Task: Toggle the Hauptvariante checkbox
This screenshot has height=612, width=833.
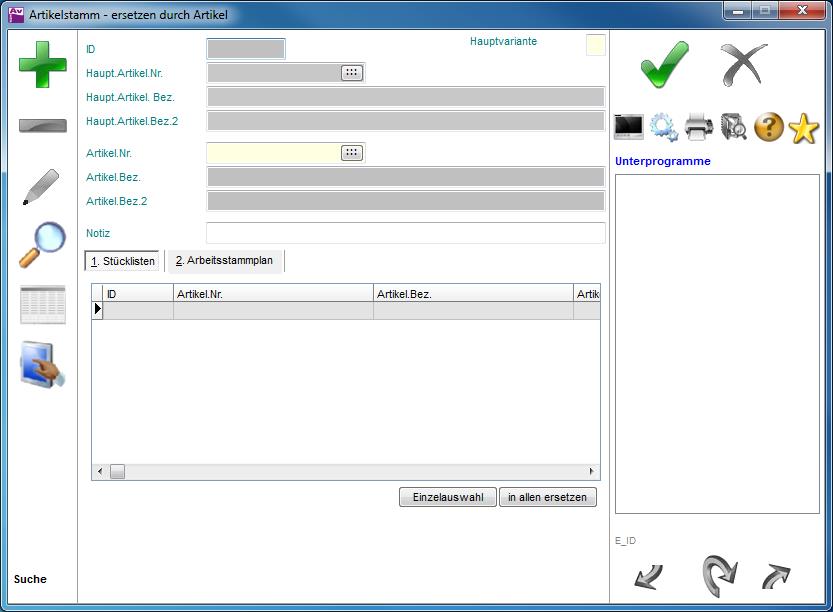Action: click(595, 45)
